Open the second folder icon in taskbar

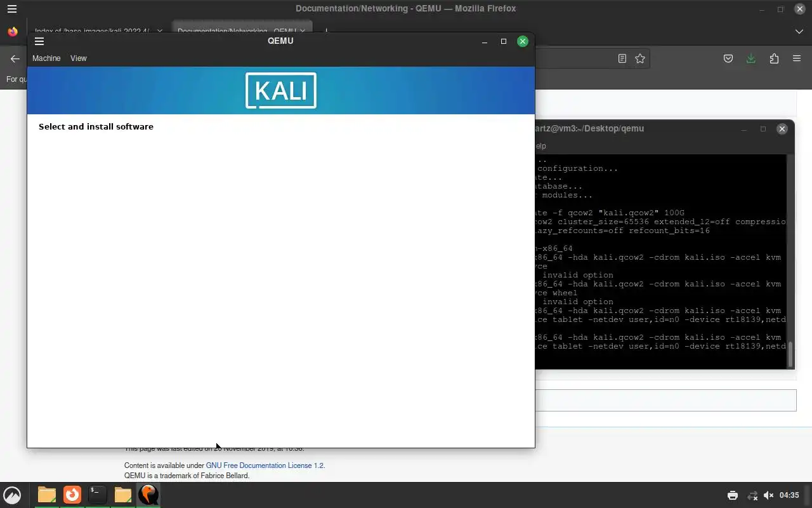123,495
